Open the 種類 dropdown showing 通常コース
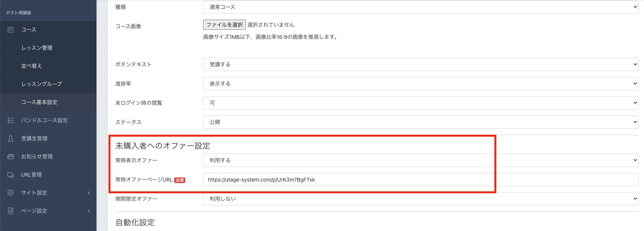The width and height of the screenshot is (644, 231). pyautogui.click(x=420, y=7)
